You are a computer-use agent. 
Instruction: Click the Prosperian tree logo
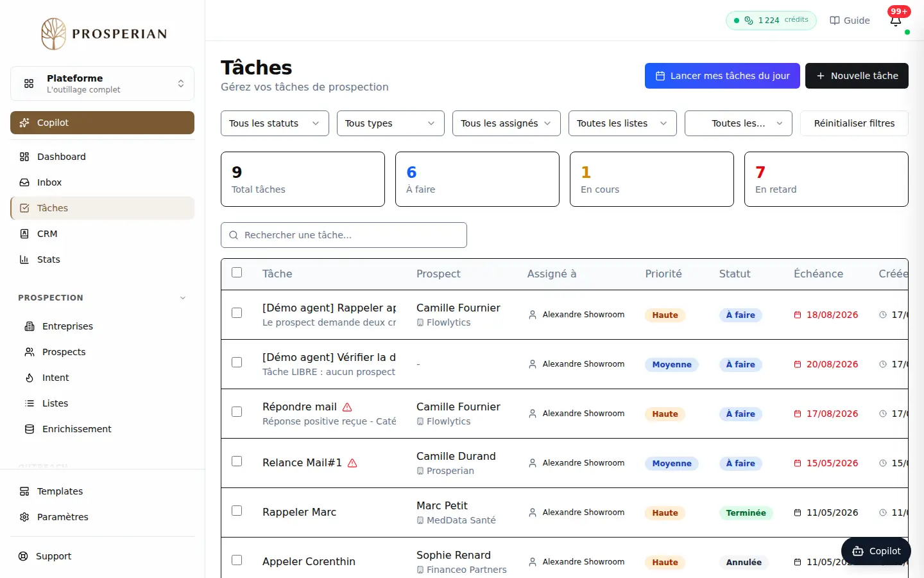point(54,33)
